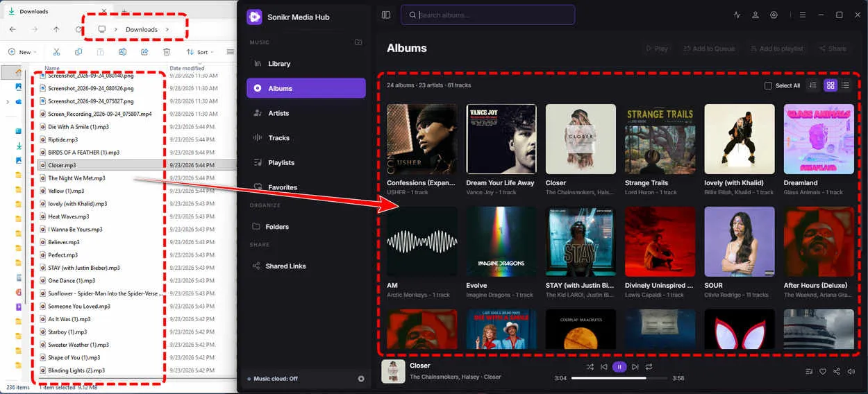Open the Dream Your Life Away album
The width and height of the screenshot is (868, 394).
click(x=501, y=139)
